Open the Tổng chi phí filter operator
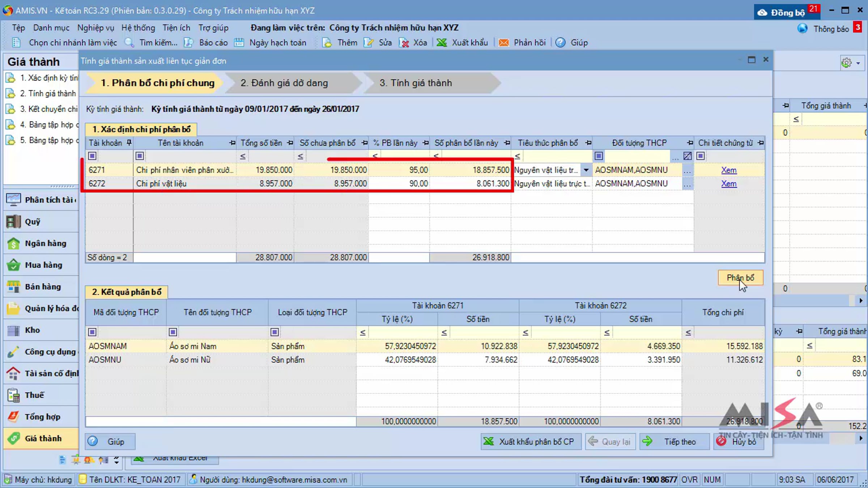The height and width of the screenshot is (488, 868). pos(688,332)
